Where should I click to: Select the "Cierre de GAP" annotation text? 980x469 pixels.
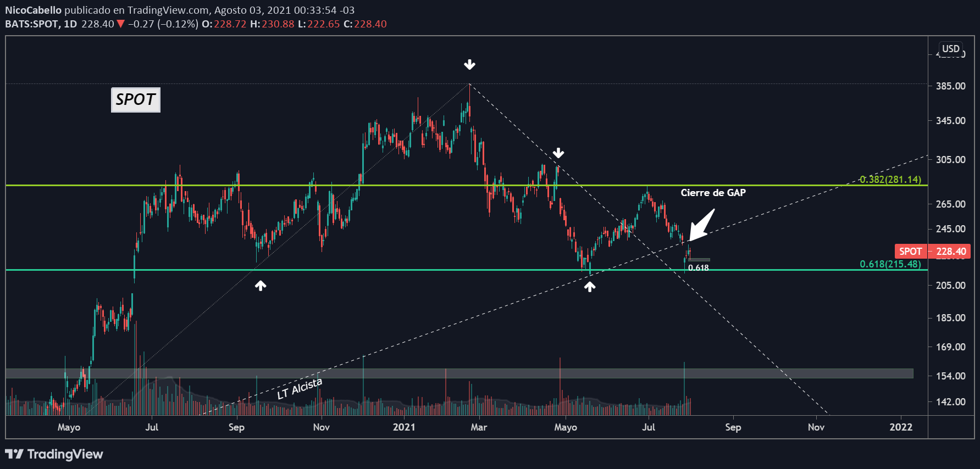point(713,193)
